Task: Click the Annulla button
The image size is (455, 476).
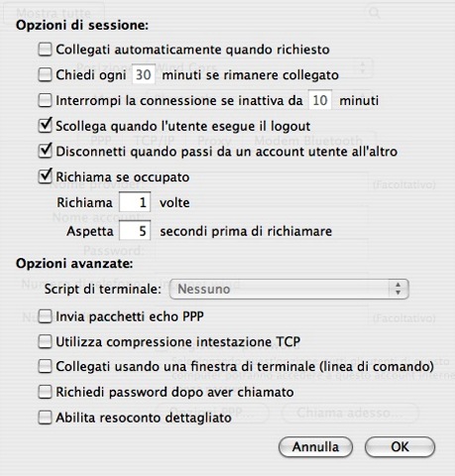Action: click(315, 447)
